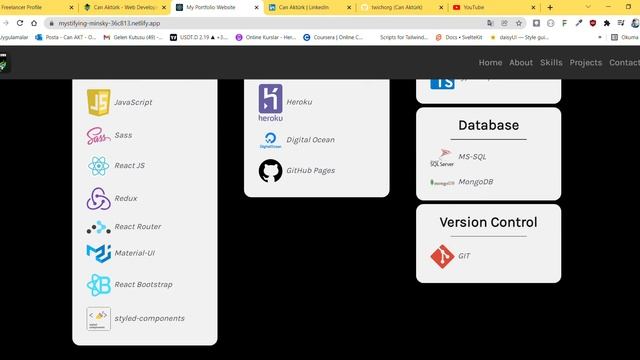Click the GitHub Octocat icon

[x=270, y=171]
